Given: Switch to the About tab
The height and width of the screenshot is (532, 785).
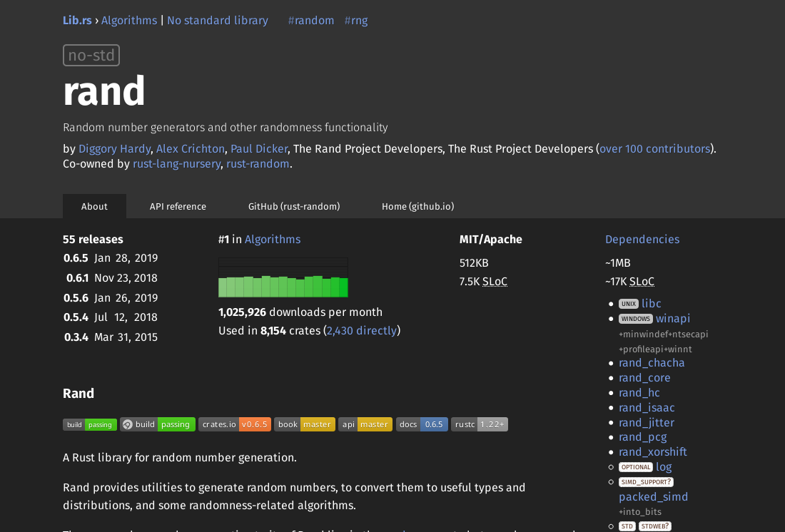Looking at the screenshot, I should (94, 206).
